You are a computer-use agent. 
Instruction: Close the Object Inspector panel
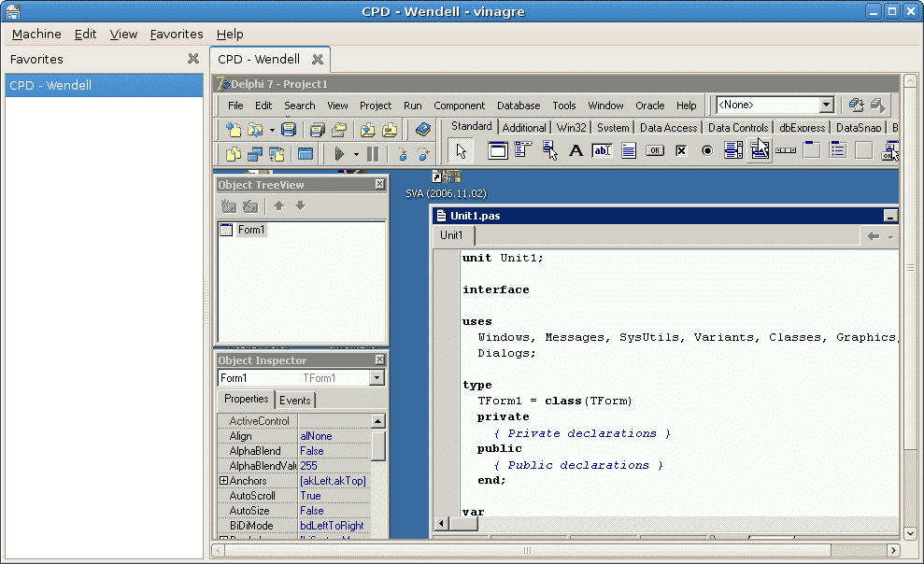[380, 360]
